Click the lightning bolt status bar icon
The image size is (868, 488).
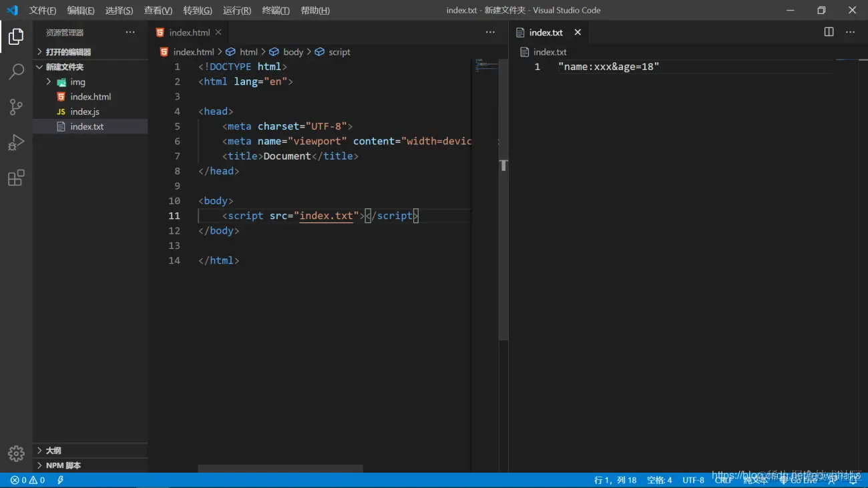tap(61, 480)
